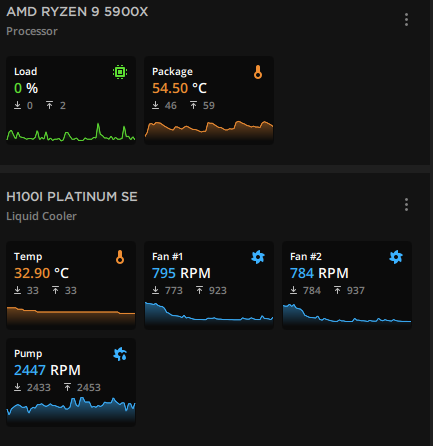
Task: Click the Pump icon with droplet
Action: pyautogui.click(x=120, y=354)
